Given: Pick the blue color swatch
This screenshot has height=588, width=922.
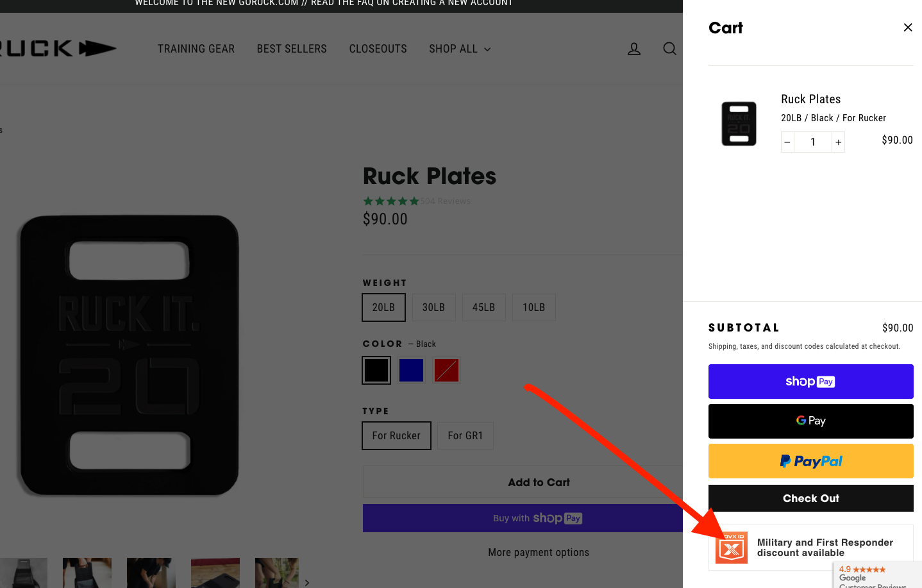Looking at the screenshot, I should [411, 371].
